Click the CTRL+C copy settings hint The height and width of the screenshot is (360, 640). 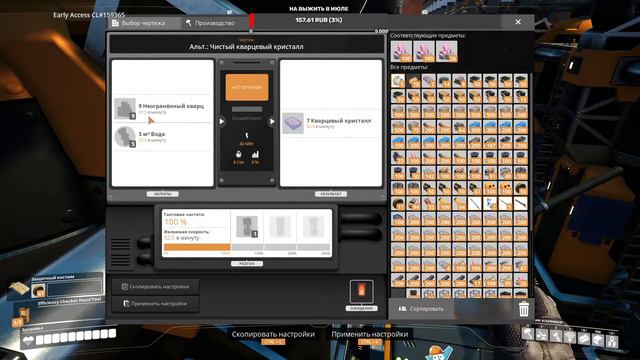273,342
